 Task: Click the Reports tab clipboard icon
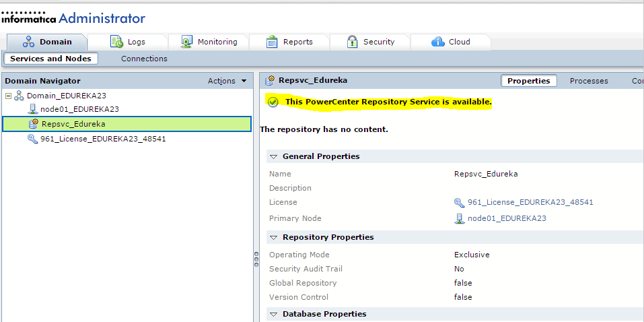(x=272, y=42)
